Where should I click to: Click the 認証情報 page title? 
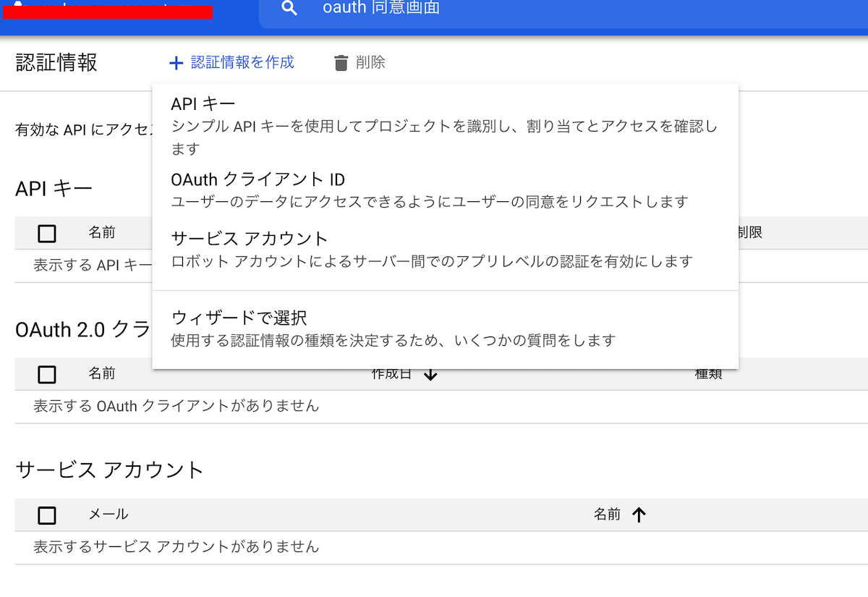[x=56, y=63]
